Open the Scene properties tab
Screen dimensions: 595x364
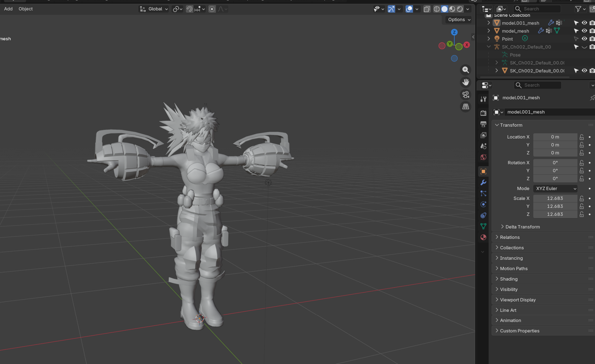pos(483,146)
